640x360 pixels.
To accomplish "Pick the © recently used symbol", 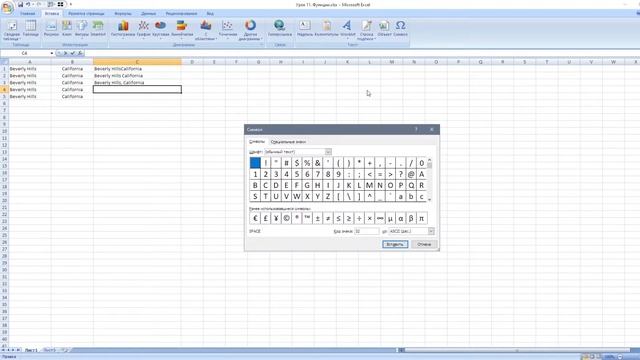I will tap(286, 218).
